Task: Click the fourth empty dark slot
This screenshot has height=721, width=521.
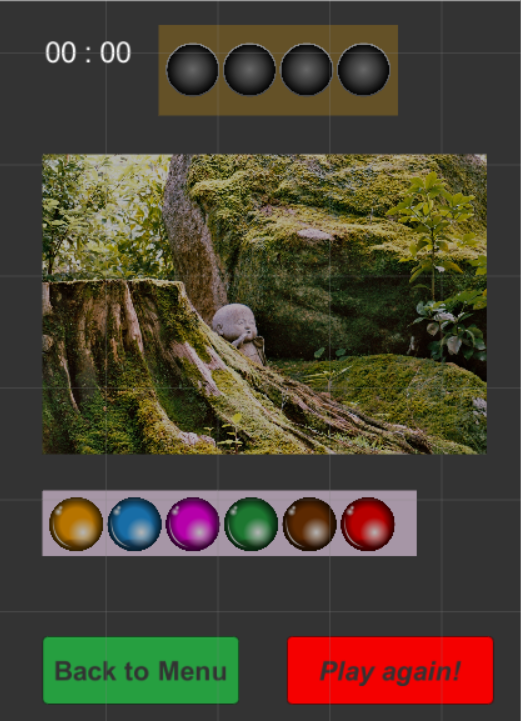Action: click(x=363, y=69)
